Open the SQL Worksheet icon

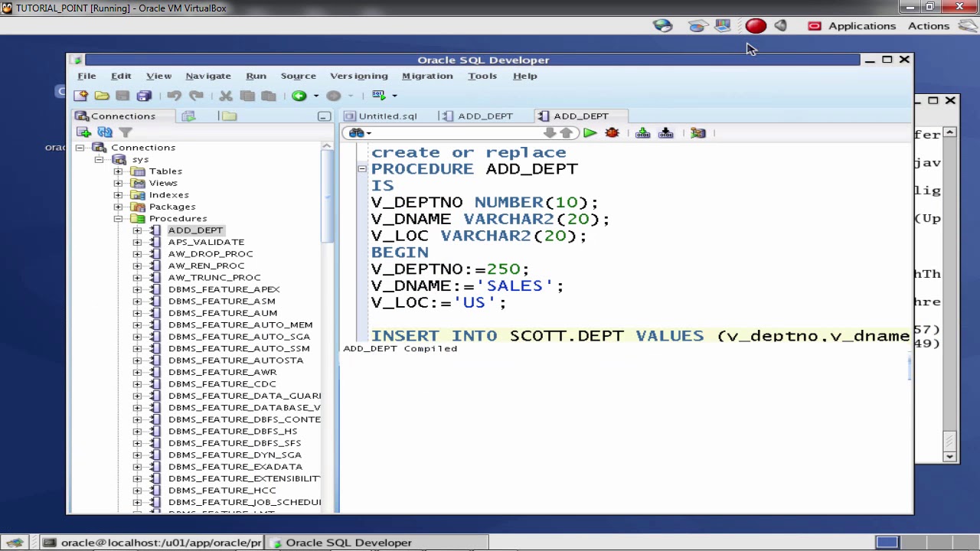[379, 96]
